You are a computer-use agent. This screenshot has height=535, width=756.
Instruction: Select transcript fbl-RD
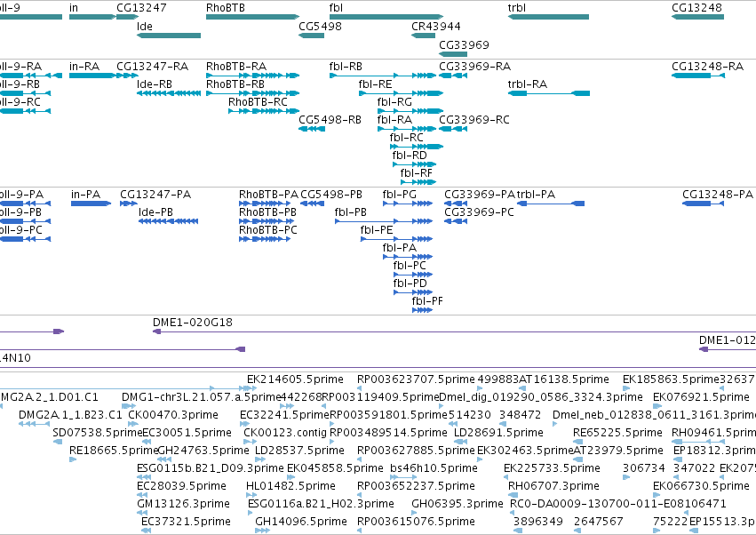[x=414, y=164]
